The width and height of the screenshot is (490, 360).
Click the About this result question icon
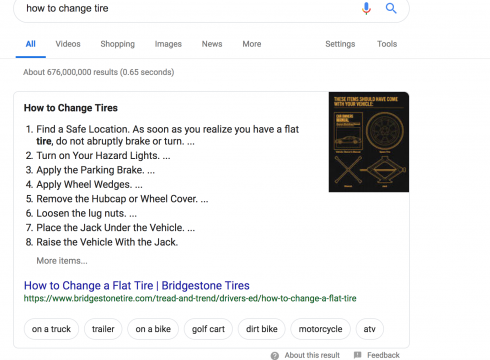pyautogui.click(x=275, y=355)
